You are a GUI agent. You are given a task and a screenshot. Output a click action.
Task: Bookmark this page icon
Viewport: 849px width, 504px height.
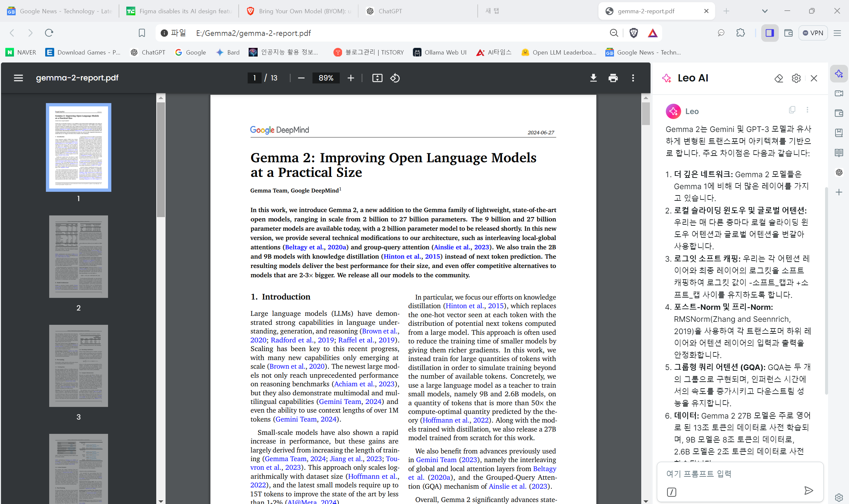coord(142,33)
